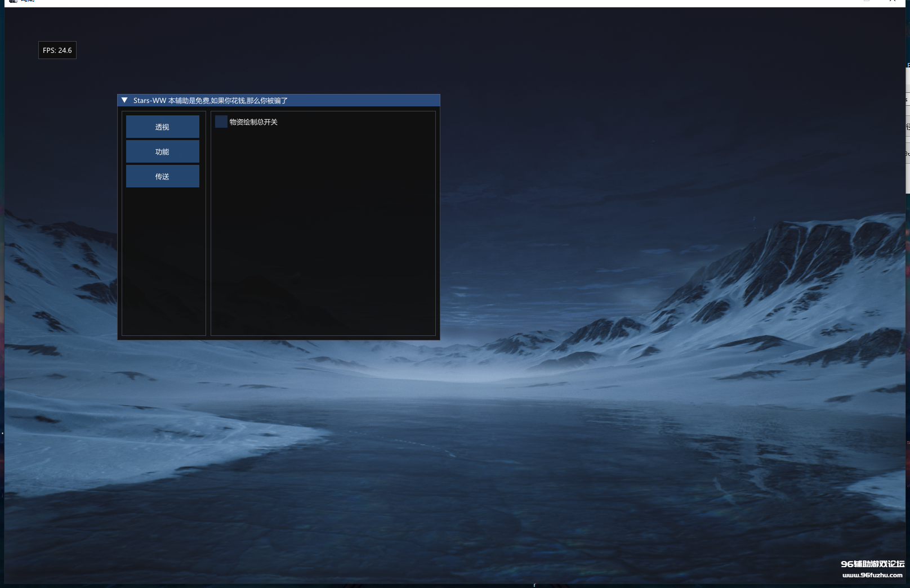Click the bottom-right corner of the Stars-WW panel

(x=438, y=338)
